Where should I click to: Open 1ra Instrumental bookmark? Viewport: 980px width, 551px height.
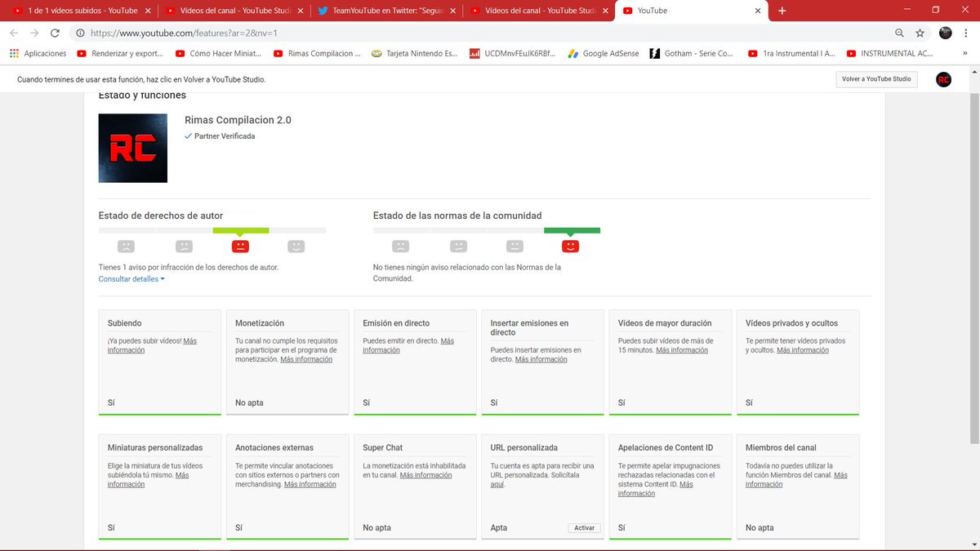pyautogui.click(x=791, y=54)
